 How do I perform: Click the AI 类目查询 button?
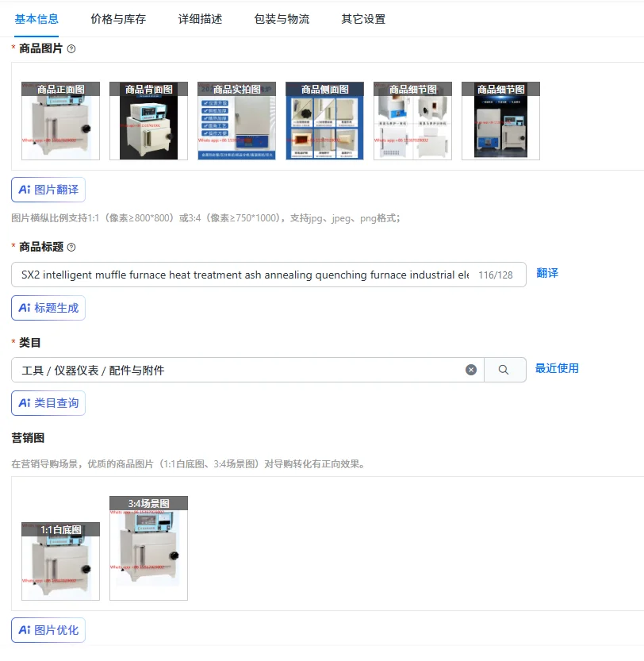(x=48, y=403)
